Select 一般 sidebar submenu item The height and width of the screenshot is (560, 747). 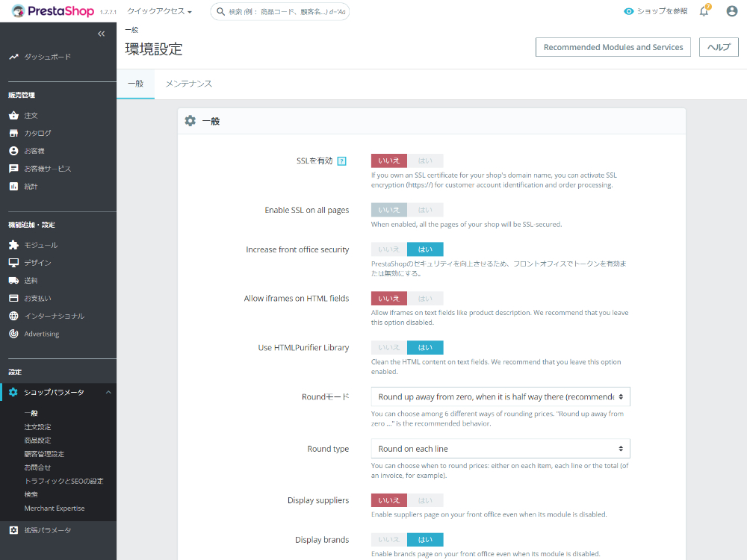point(31,414)
